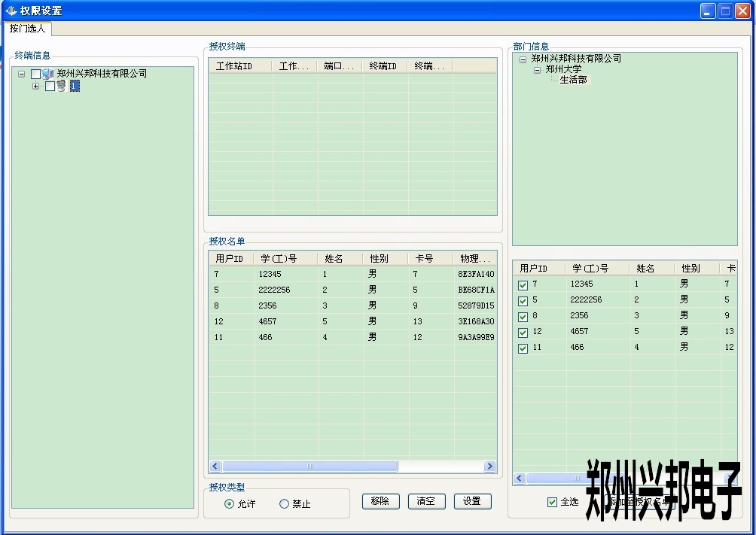This screenshot has width=756, height=535.
Task: Select 郑州兴邦科技有限公司 in the department tree
Action: (576, 59)
